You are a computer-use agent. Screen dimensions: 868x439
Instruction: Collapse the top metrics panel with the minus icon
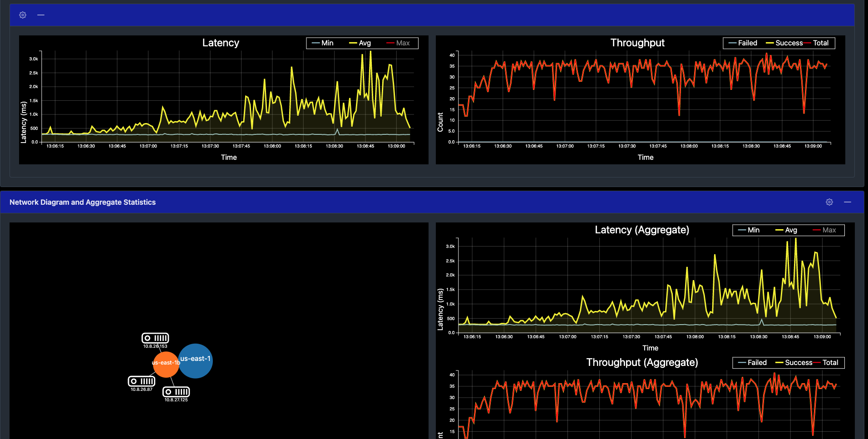pos(41,15)
